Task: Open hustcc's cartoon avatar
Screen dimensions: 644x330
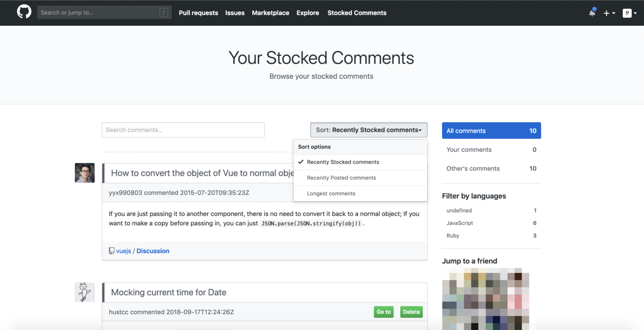Action: [x=85, y=292]
